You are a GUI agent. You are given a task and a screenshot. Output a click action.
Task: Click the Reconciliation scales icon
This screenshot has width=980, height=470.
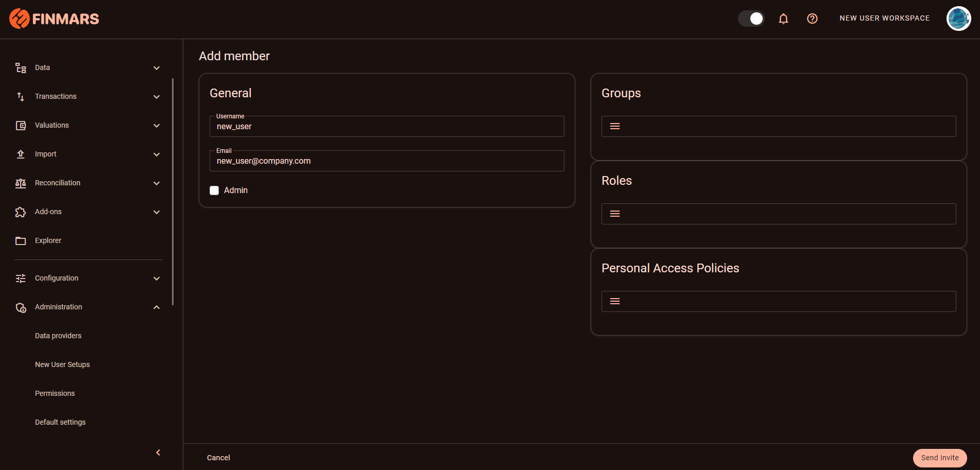tap(21, 183)
